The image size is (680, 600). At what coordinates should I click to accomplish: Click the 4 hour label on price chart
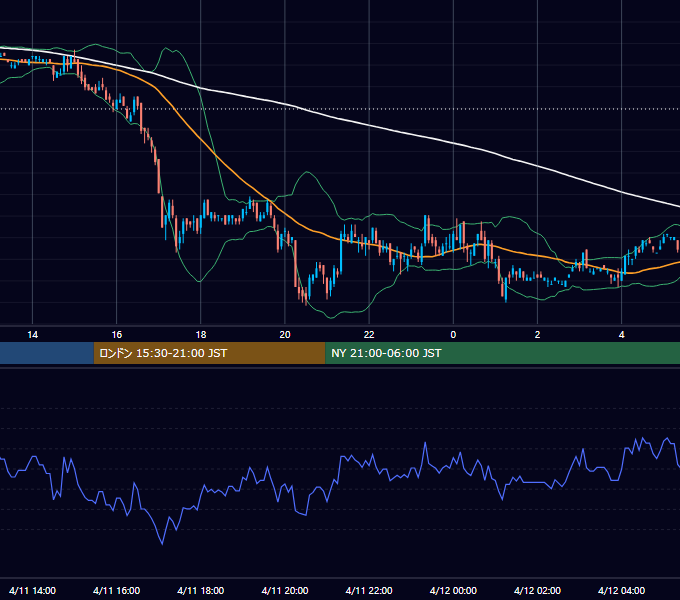(x=621, y=335)
